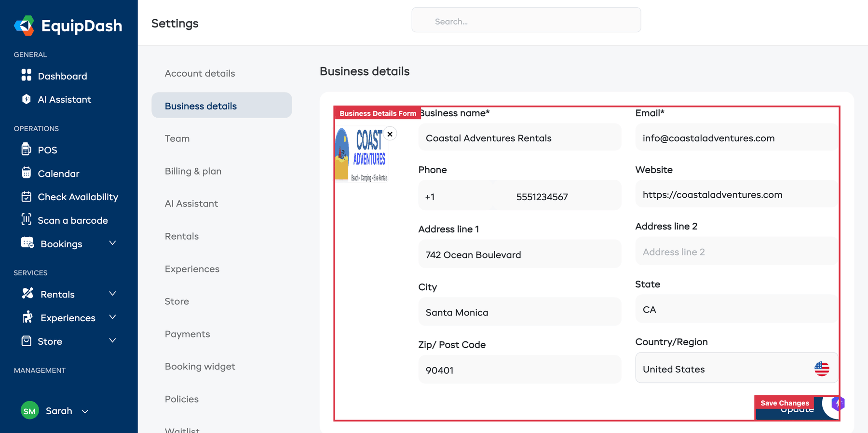This screenshot has height=433, width=868.
Task: Open Rentals settings tab
Action: (182, 236)
